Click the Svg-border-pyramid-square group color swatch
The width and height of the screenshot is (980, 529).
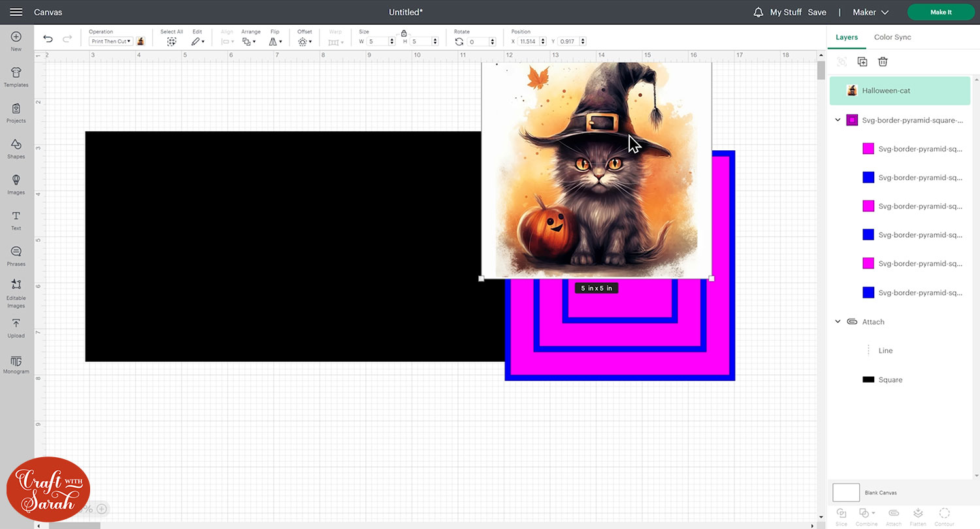coord(852,120)
